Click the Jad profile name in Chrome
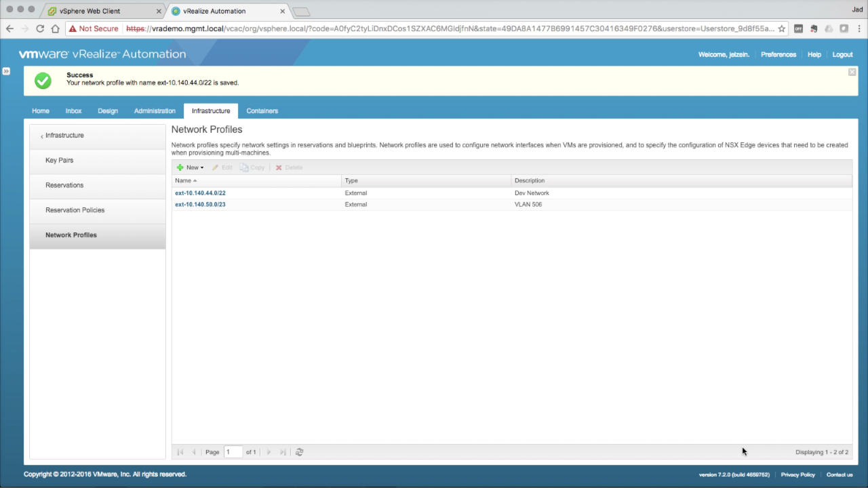 [x=857, y=9]
